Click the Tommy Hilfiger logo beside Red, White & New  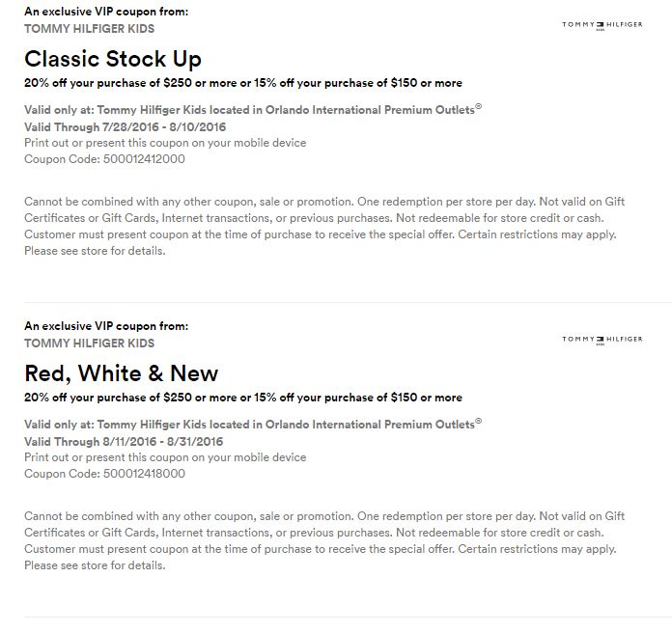tap(602, 340)
